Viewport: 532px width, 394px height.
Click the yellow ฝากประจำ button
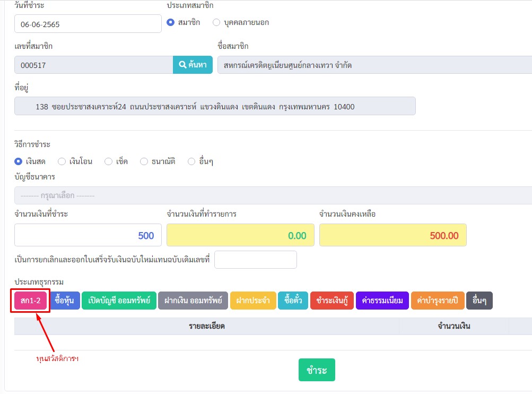click(x=253, y=301)
